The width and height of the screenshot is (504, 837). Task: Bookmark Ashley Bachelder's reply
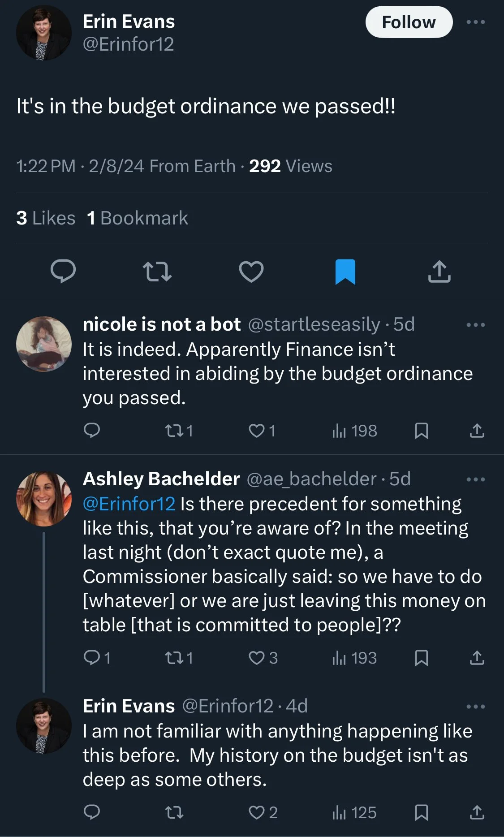[x=421, y=658]
